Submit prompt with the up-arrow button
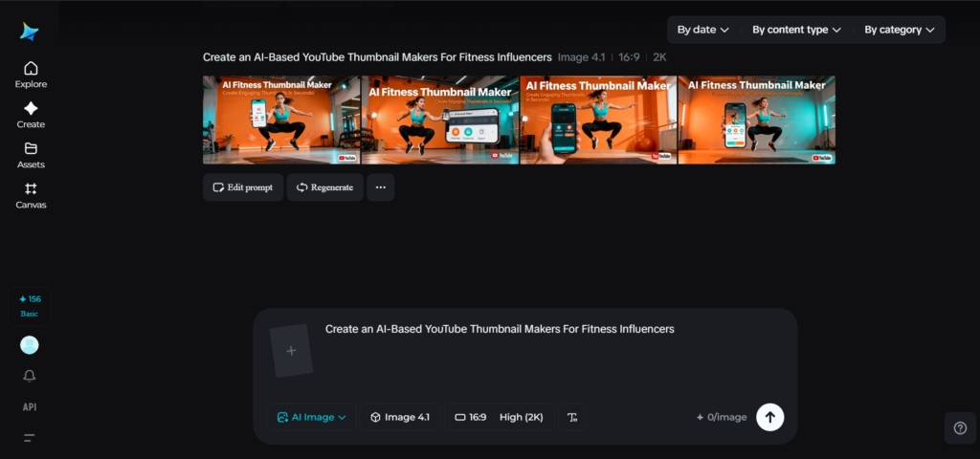The height and width of the screenshot is (459, 980). click(x=769, y=417)
